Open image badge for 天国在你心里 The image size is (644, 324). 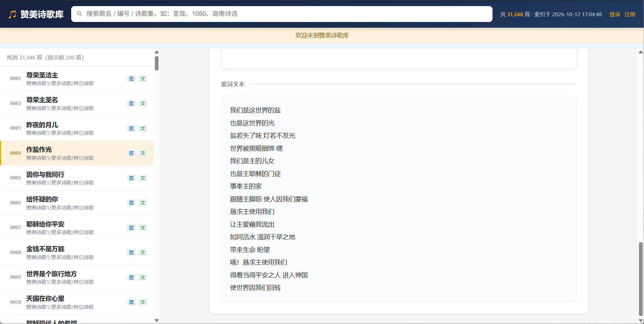(x=132, y=302)
